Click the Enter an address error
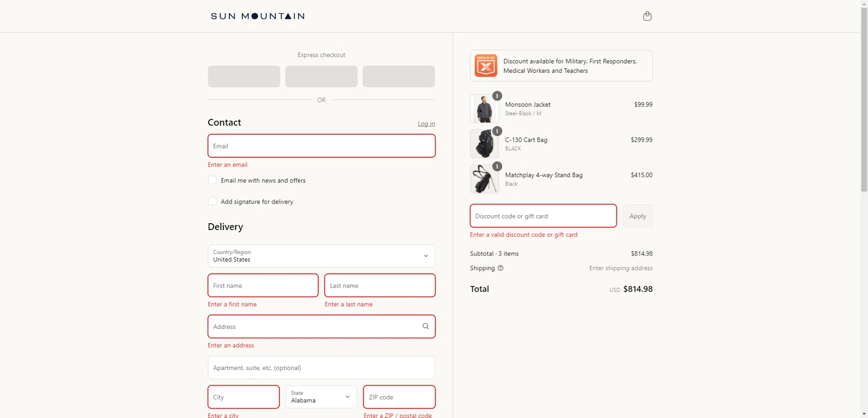This screenshot has height=418, width=868. pos(231,345)
